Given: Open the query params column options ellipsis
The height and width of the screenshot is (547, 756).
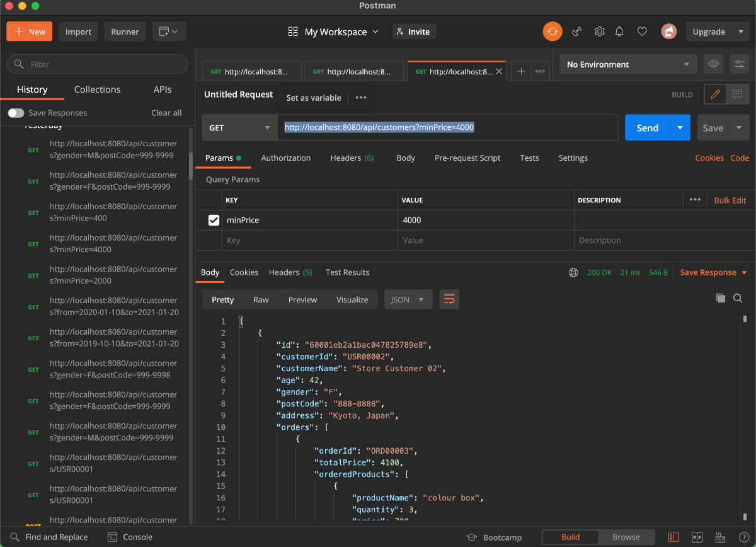Looking at the screenshot, I should (695, 200).
